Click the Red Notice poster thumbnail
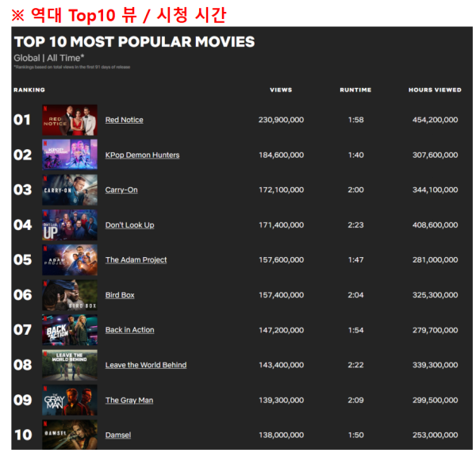This screenshot has width=476, height=453. [x=70, y=120]
